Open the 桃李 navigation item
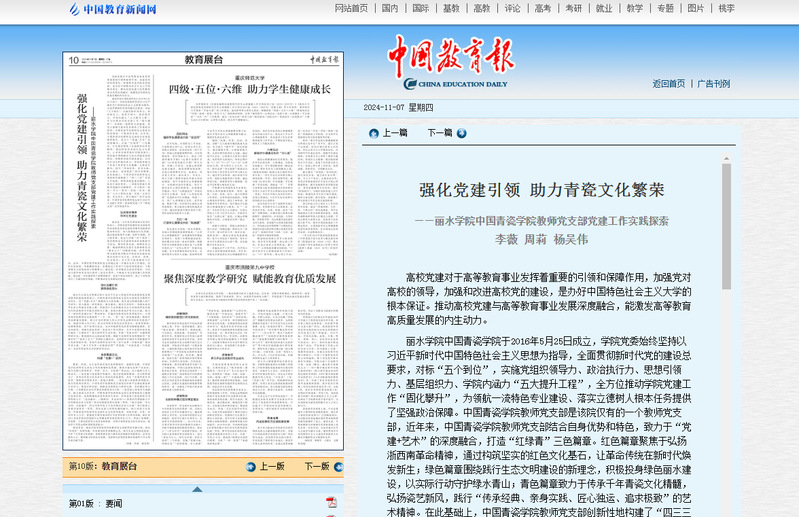The image size is (799, 517). click(726, 8)
